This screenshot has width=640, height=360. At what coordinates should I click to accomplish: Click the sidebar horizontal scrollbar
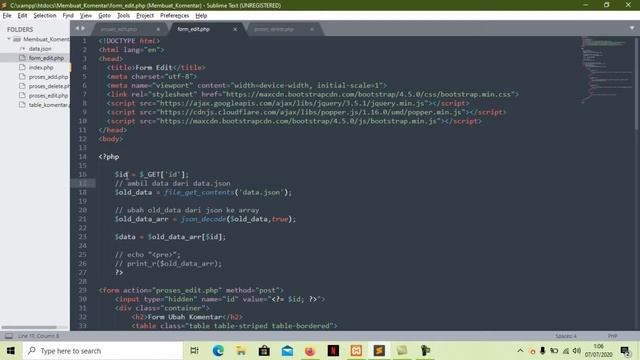click(x=29, y=327)
